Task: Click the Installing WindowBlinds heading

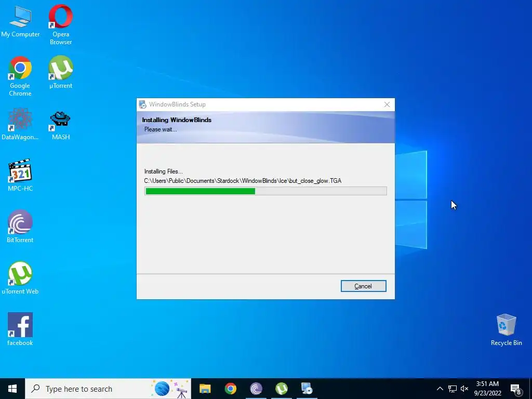Action: pyautogui.click(x=177, y=120)
